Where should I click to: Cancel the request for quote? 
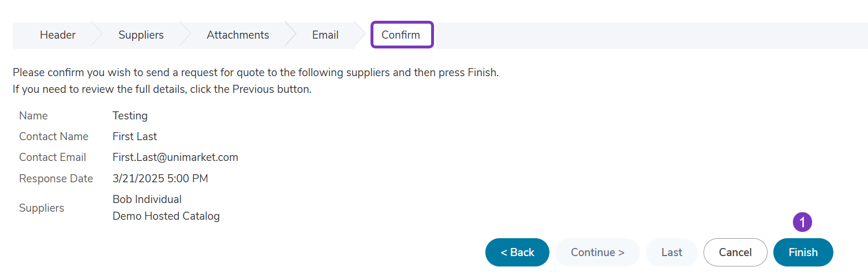tap(735, 252)
